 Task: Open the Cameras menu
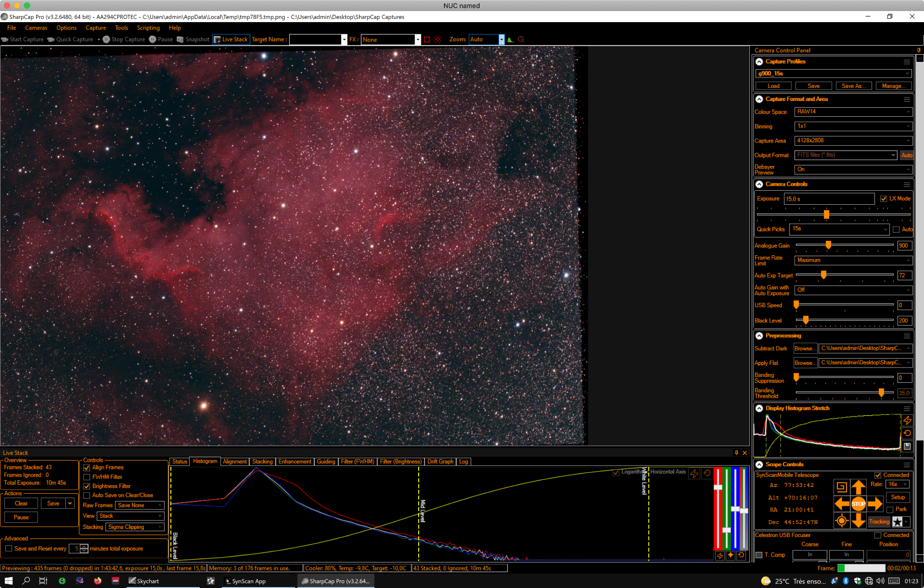[x=36, y=28]
